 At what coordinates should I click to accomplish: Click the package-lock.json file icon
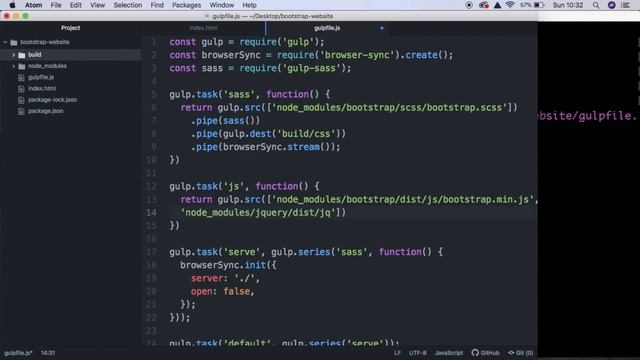(21, 100)
